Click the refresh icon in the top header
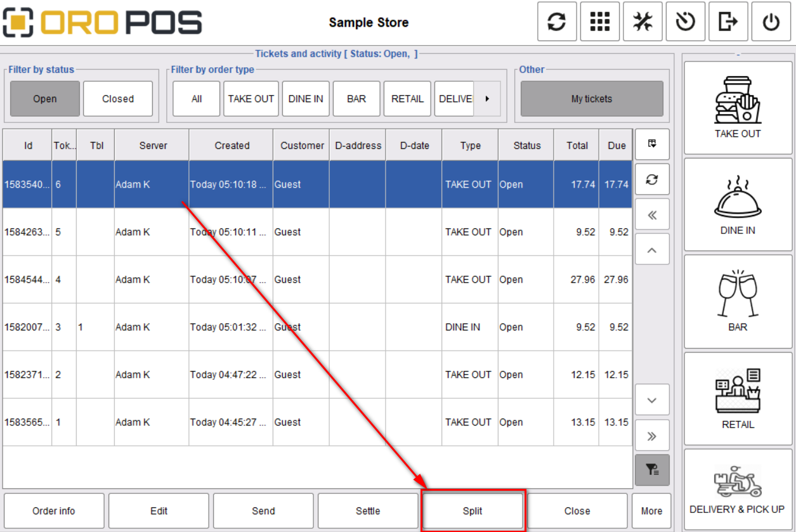796x532 pixels. tap(557, 22)
